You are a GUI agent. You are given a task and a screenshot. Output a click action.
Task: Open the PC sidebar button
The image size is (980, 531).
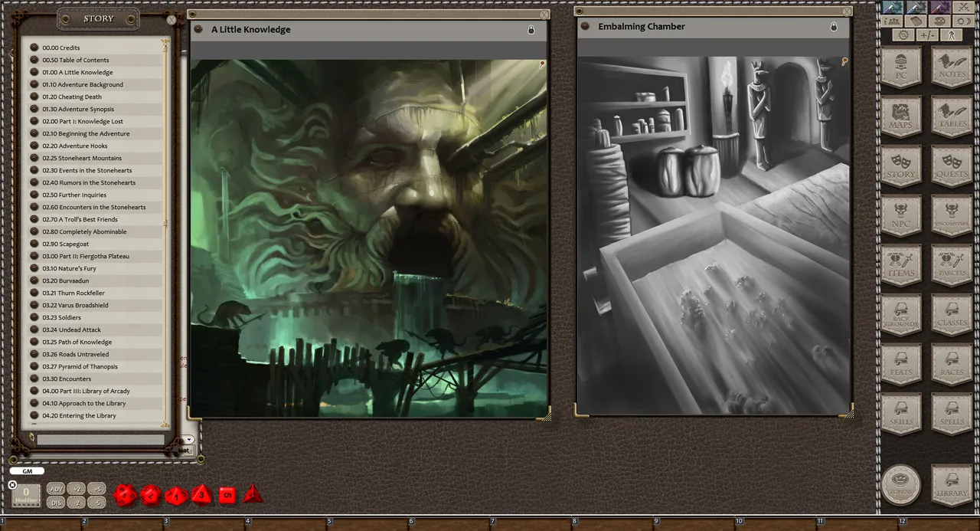(901, 68)
